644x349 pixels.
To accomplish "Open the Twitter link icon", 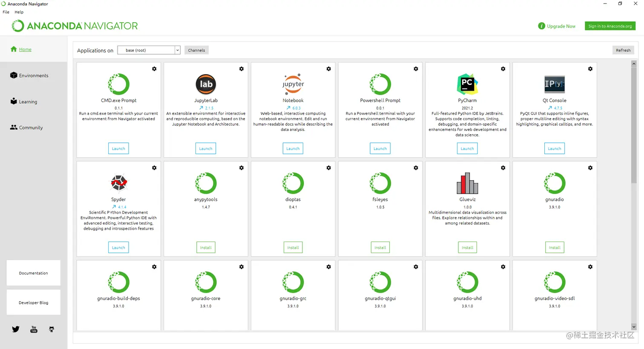I will click(16, 329).
